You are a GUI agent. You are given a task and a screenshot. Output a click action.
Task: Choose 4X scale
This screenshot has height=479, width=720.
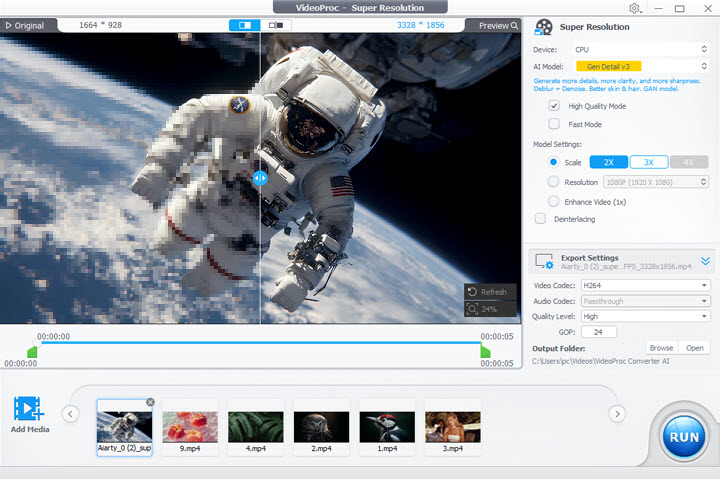point(689,162)
